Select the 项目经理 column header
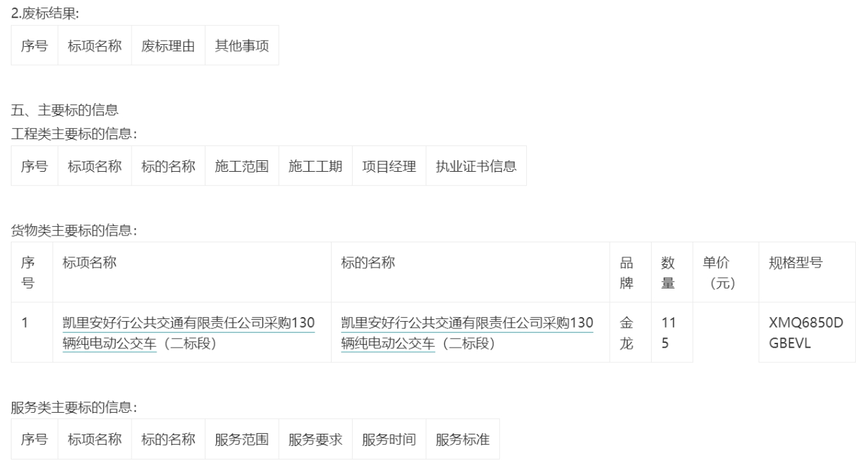Image resolution: width=868 pixels, height=465 pixels. [389, 166]
